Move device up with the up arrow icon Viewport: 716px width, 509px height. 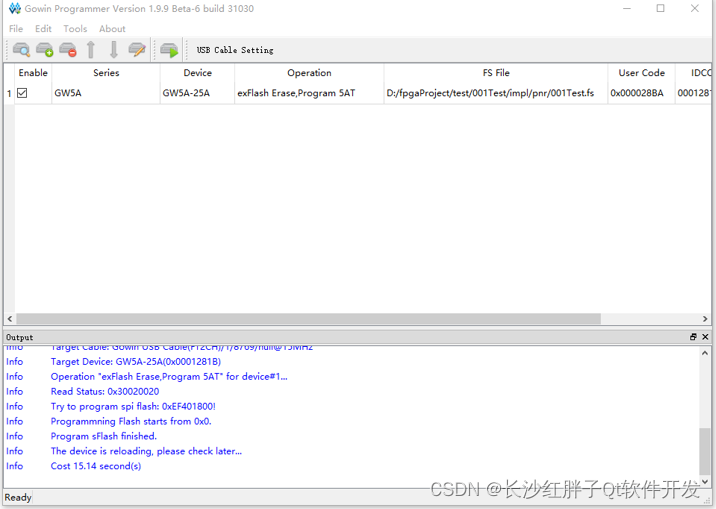91,49
